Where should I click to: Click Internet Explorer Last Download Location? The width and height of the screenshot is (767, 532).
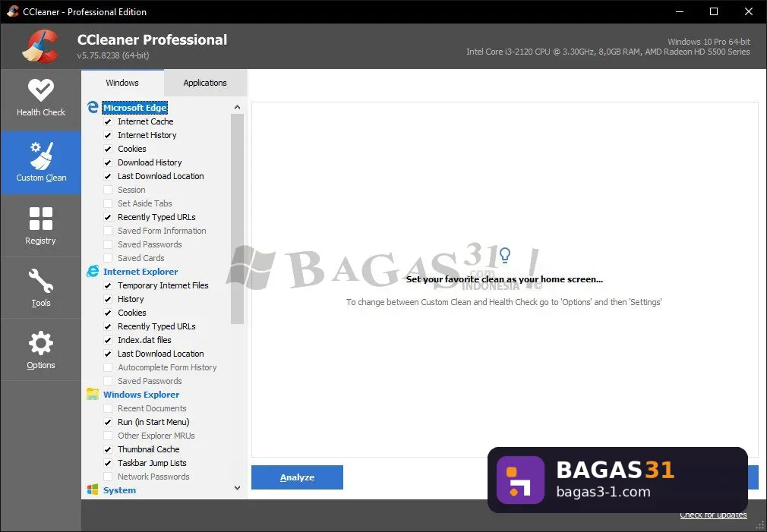pyautogui.click(x=160, y=354)
